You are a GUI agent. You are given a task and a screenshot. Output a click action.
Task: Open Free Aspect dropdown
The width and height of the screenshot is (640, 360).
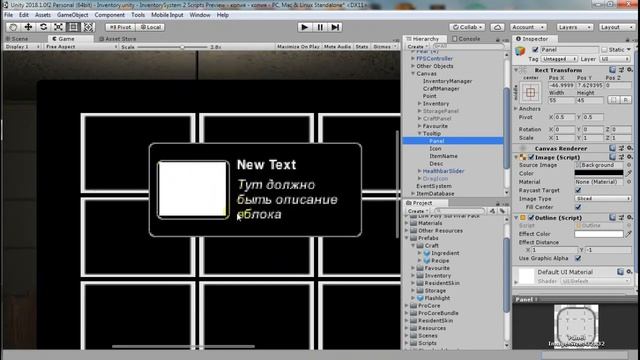81,47
